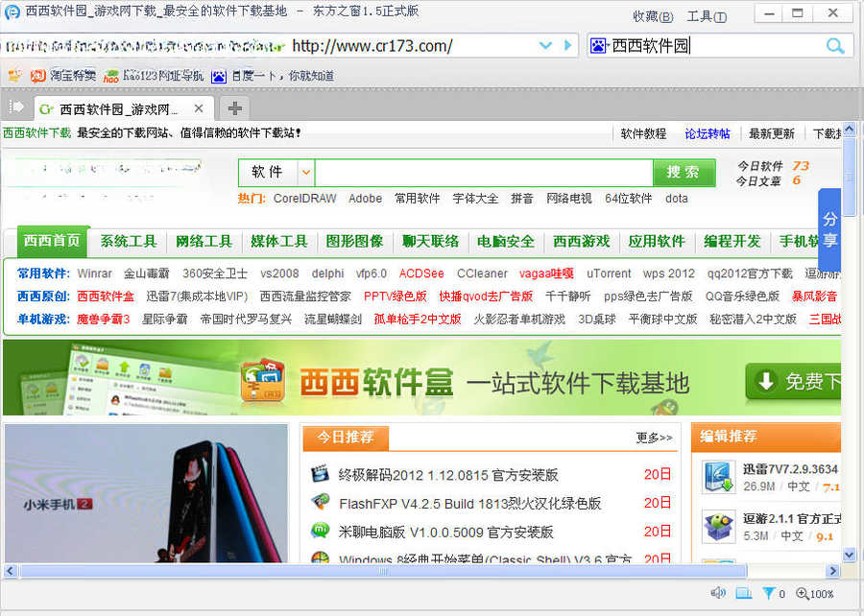Open the 收藏(B) menu
Image resolution: width=864 pixels, height=616 pixels.
653,17
